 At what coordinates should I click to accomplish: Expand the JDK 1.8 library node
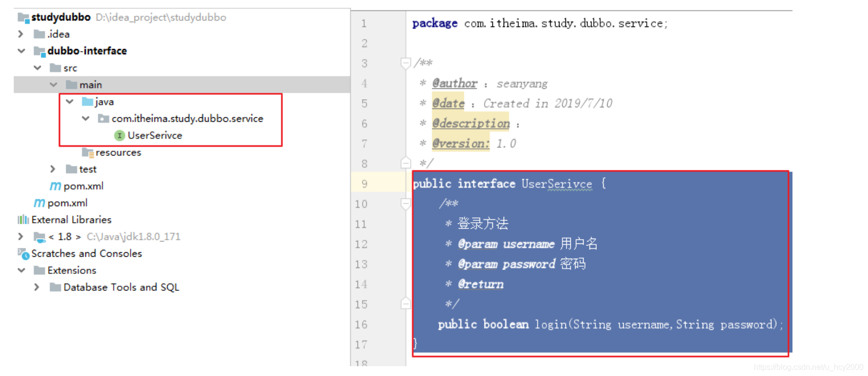21,237
